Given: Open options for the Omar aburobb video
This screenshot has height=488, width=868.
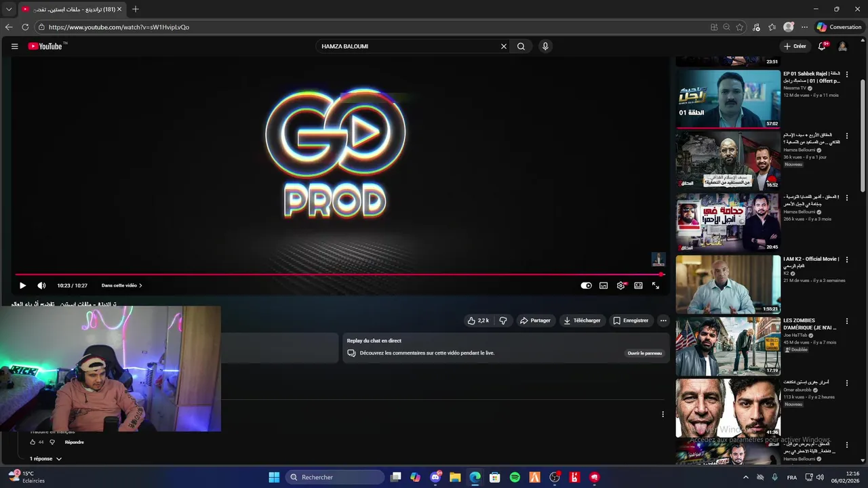Looking at the screenshot, I should point(846,382).
